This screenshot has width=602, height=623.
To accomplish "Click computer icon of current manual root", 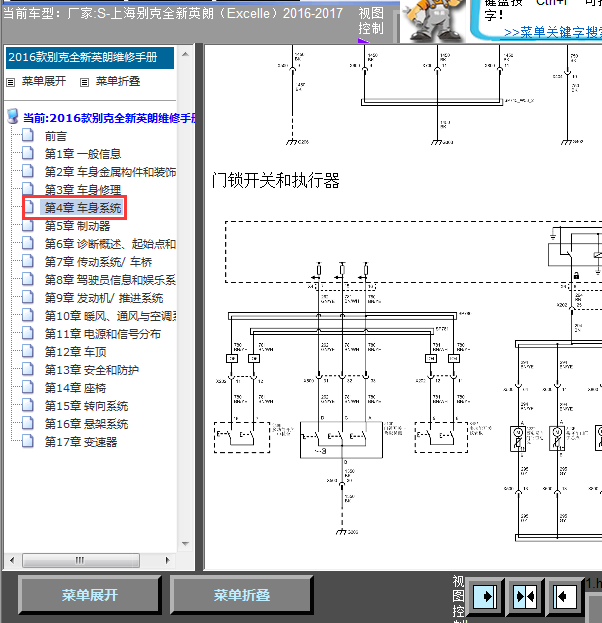I will tap(13, 117).
